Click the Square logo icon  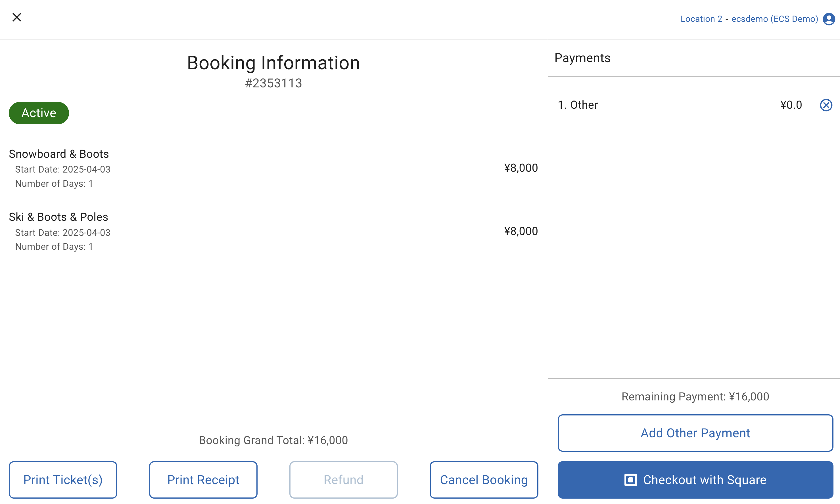(630, 480)
